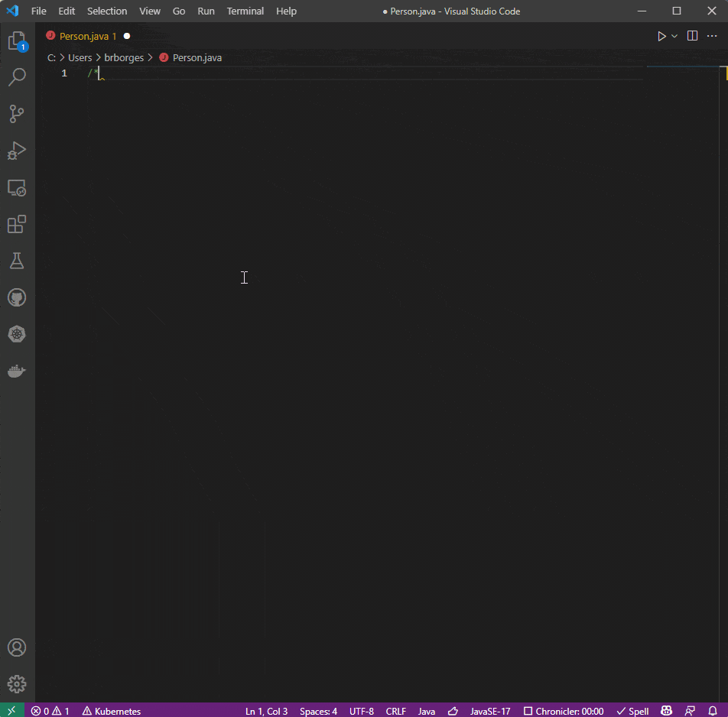This screenshot has width=728, height=717.
Task: Open the Terminal menu
Action: (245, 11)
